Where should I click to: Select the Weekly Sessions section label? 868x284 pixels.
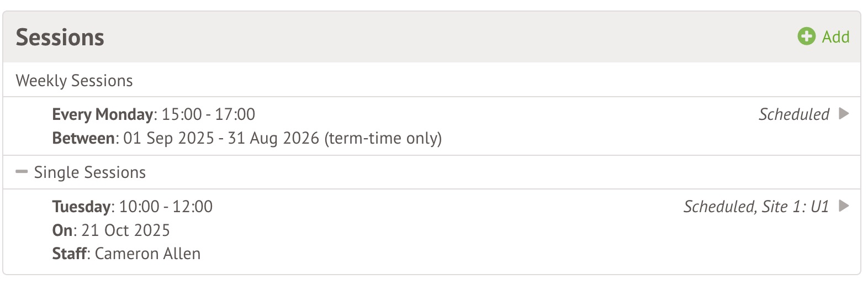pyautogui.click(x=74, y=81)
